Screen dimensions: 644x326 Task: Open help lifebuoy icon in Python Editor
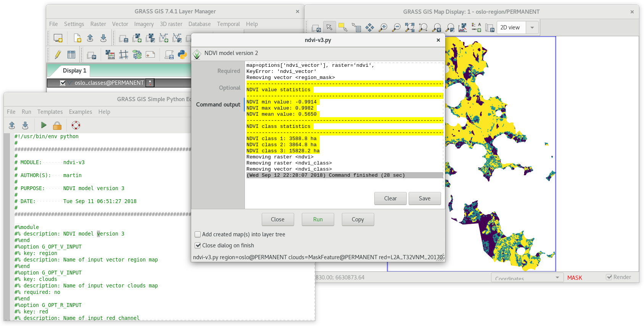(76, 125)
